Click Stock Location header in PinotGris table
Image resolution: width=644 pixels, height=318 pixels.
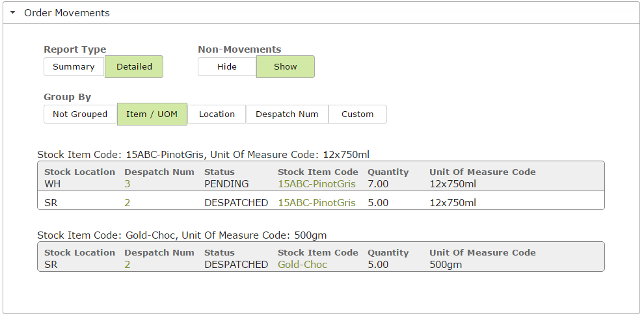pyautogui.click(x=79, y=172)
